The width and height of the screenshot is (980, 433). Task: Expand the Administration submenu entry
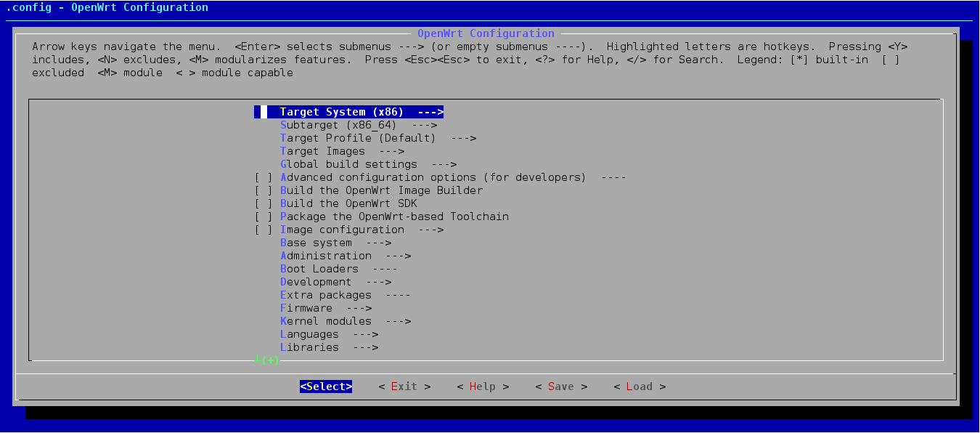click(346, 256)
